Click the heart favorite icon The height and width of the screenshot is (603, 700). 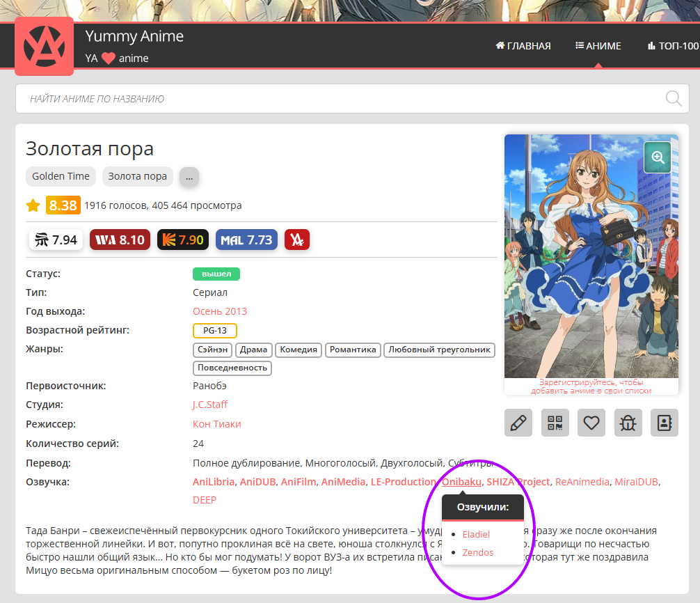coord(591,423)
